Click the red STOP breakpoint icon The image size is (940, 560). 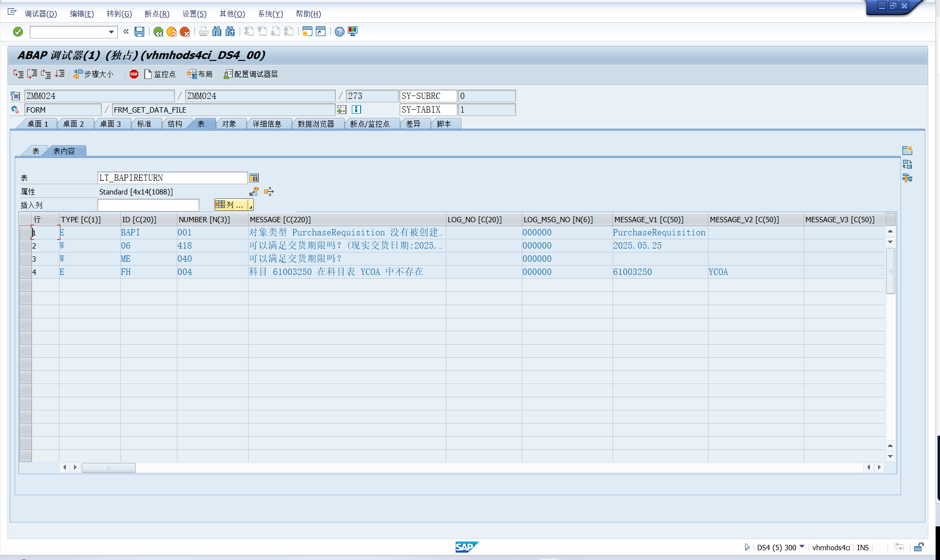click(x=134, y=74)
